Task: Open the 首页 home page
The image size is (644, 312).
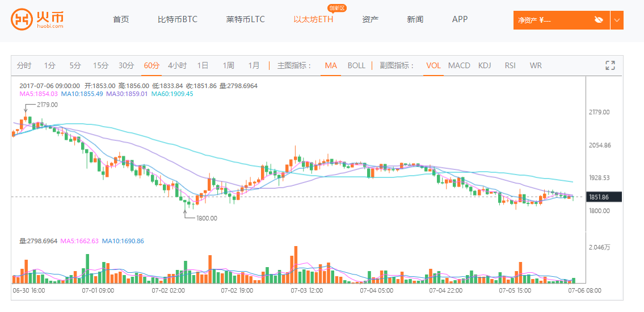Action: click(121, 19)
